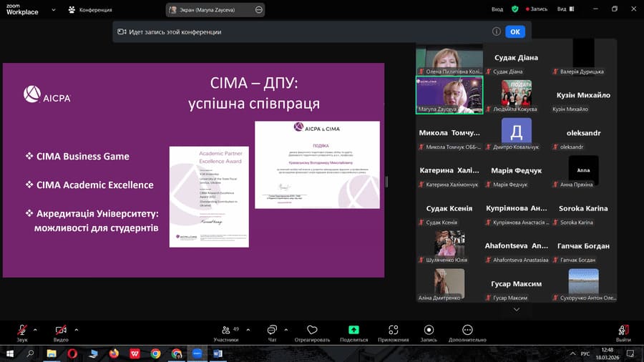
Task: Click the green Поделиться share screen button
Action: point(353,333)
